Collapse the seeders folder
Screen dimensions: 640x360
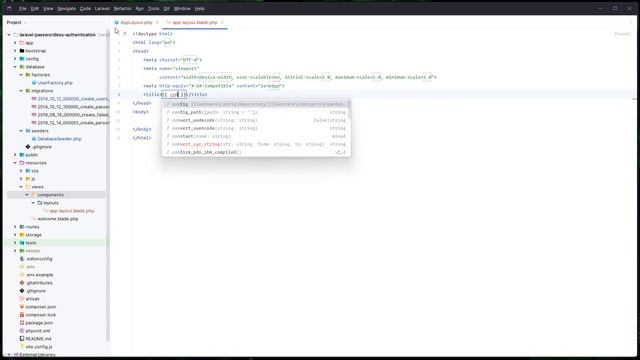tap(21, 131)
